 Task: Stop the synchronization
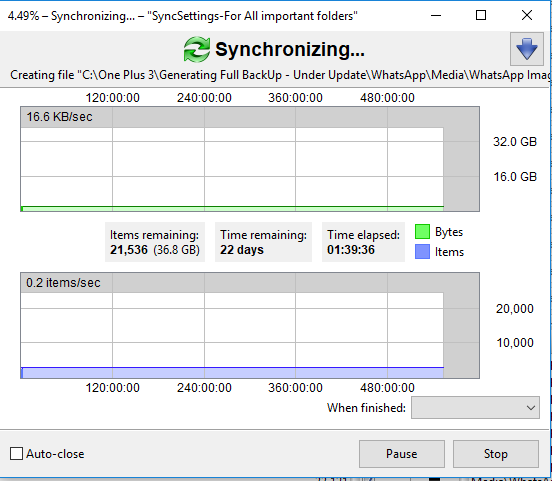click(x=496, y=454)
